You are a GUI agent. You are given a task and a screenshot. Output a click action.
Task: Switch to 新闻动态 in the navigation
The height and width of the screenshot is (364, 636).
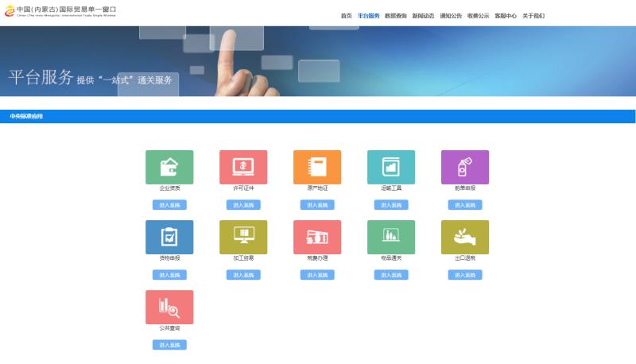click(x=423, y=16)
